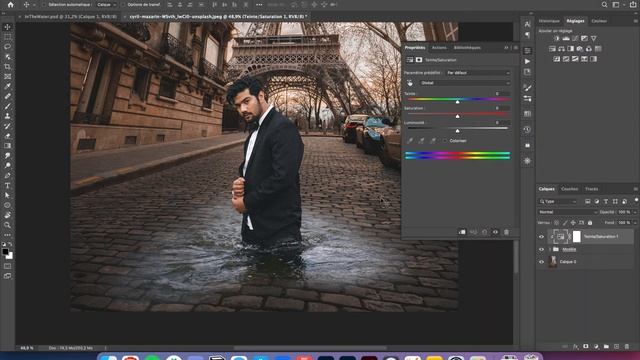Click the Teinte slider handle
640x360 pixels.
(458, 101)
